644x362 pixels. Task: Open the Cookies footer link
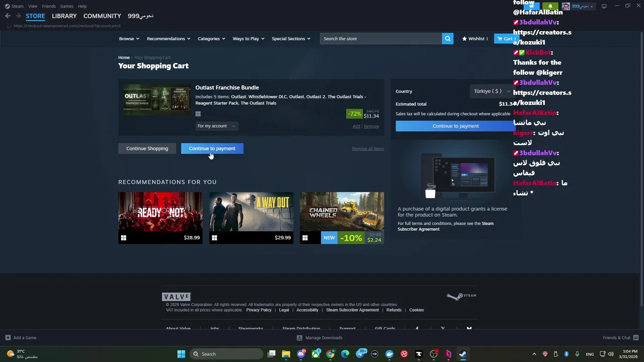point(417,310)
